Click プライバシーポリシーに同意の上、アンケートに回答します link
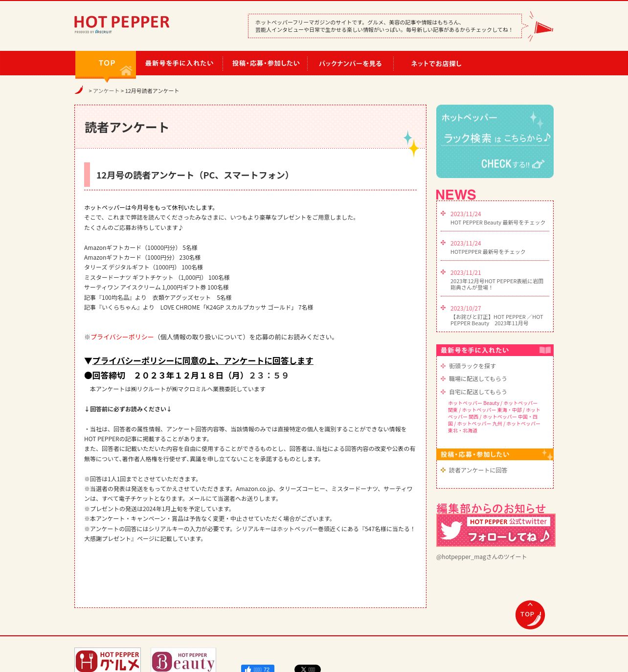The height and width of the screenshot is (672, 628). (x=202, y=361)
